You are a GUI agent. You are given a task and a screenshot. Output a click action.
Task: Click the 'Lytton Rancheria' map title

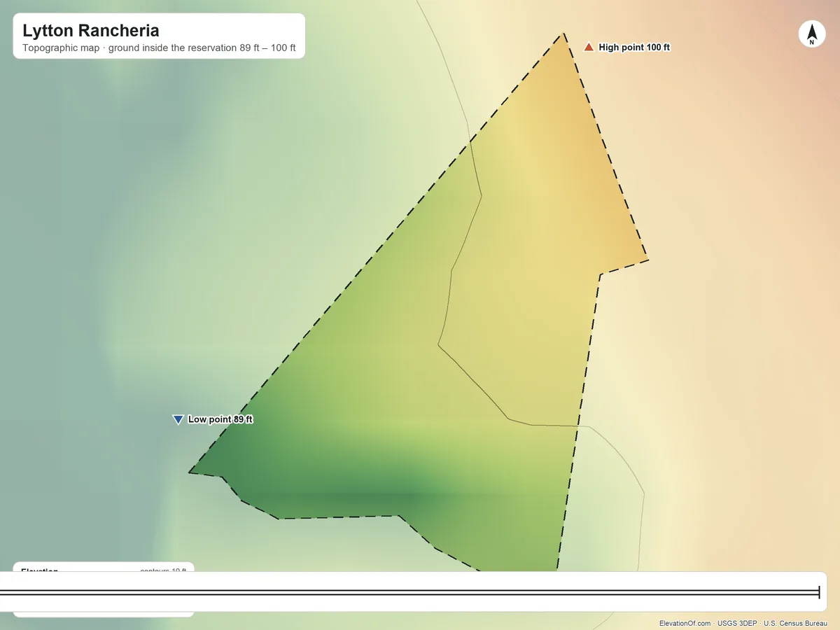(x=90, y=31)
